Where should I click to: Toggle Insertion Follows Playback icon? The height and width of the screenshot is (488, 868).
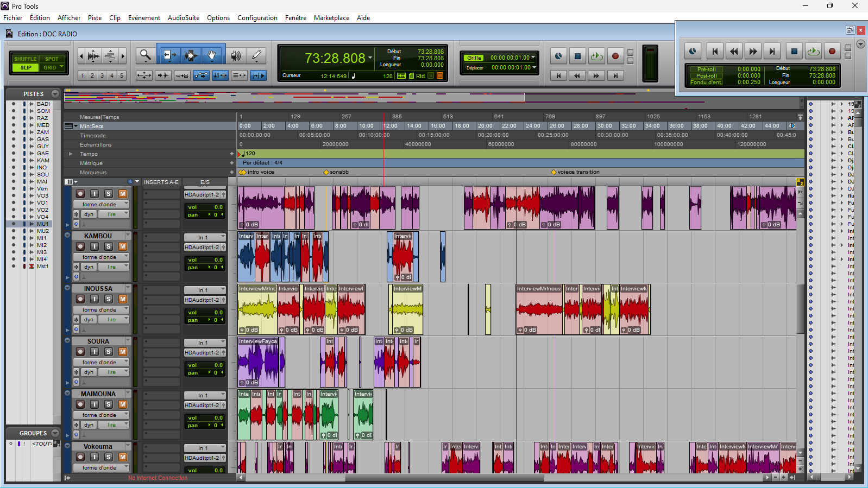click(258, 75)
